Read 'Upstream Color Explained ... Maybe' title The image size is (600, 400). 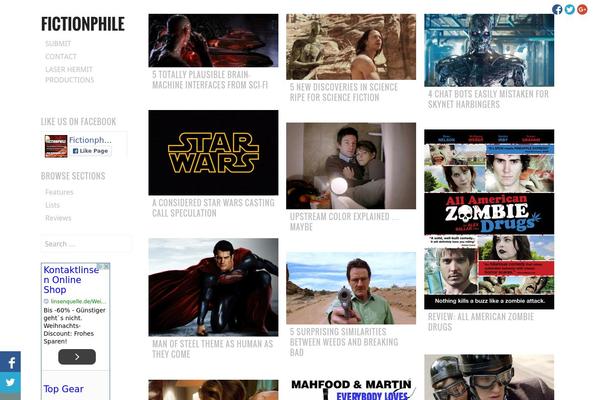[x=344, y=222]
